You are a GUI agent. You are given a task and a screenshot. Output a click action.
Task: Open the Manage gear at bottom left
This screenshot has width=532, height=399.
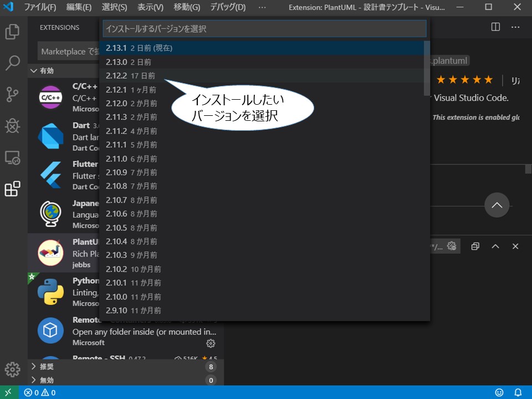[x=12, y=370]
